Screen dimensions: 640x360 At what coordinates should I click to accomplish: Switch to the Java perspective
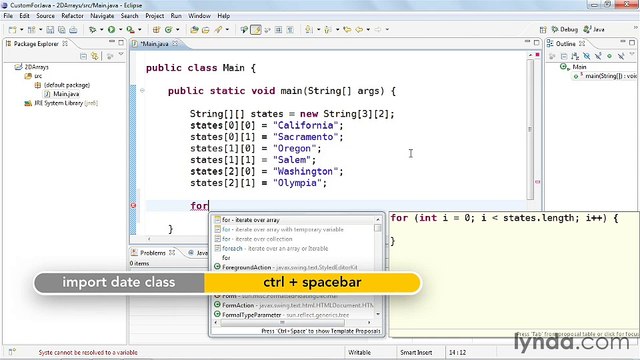click(x=594, y=29)
